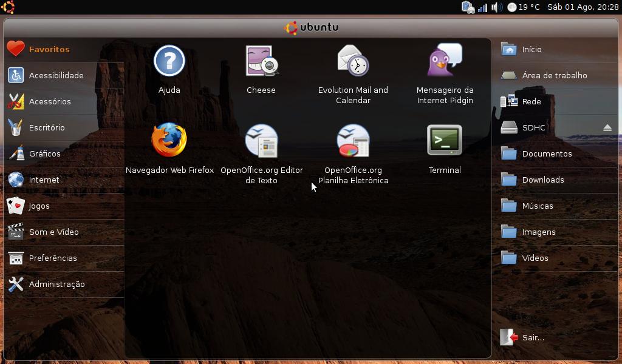This screenshot has width=622, height=364.
Task: Open the Jogos category
Action: point(64,206)
